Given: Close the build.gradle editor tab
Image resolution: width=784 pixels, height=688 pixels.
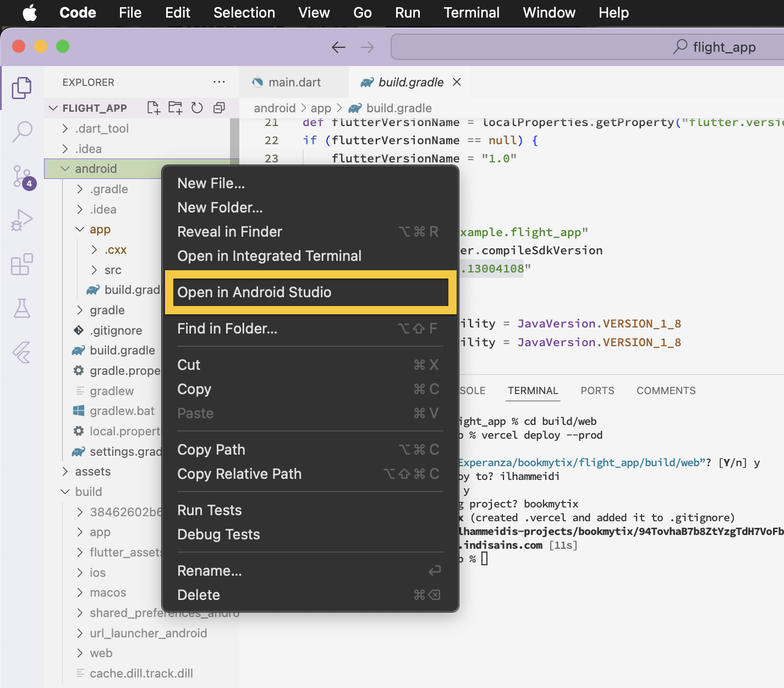Looking at the screenshot, I should click(457, 82).
